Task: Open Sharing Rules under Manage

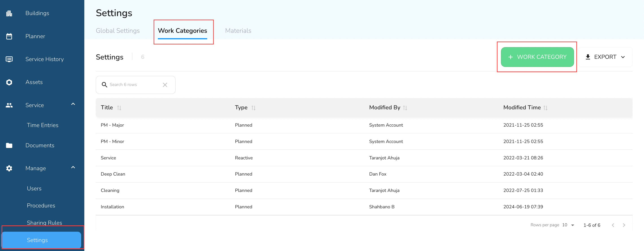Action: [44, 223]
